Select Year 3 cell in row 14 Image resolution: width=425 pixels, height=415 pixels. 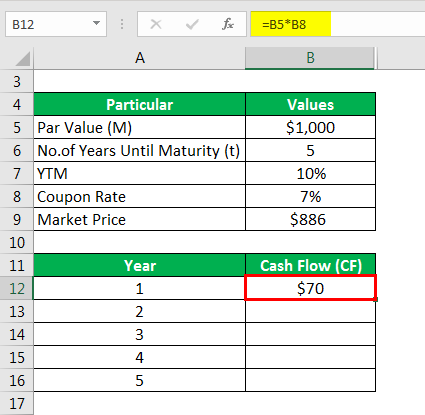(140, 334)
